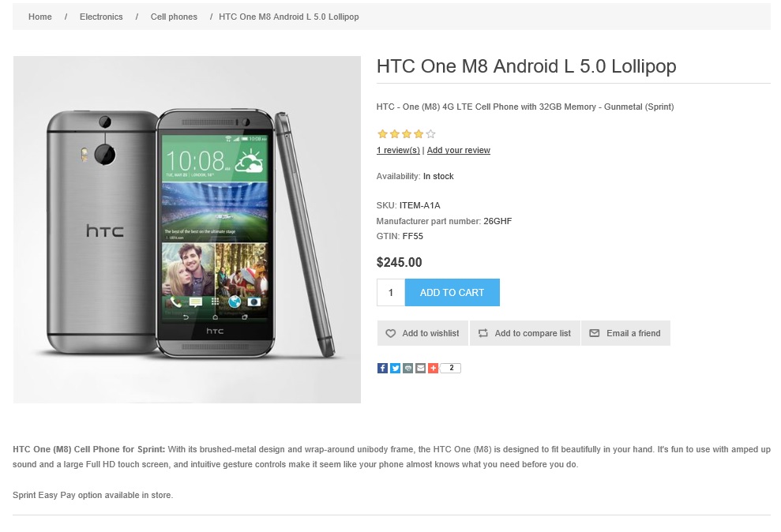
Task: Share product via Twitter icon
Action: (395, 369)
